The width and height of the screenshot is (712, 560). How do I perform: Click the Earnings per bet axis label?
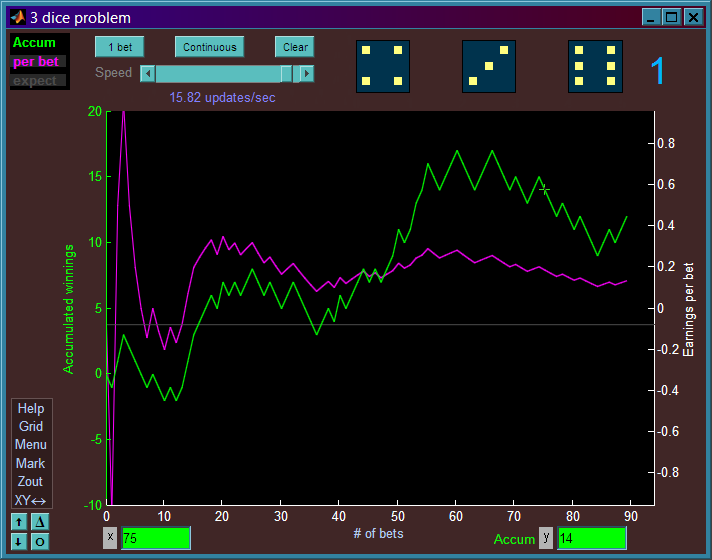[688, 310]
